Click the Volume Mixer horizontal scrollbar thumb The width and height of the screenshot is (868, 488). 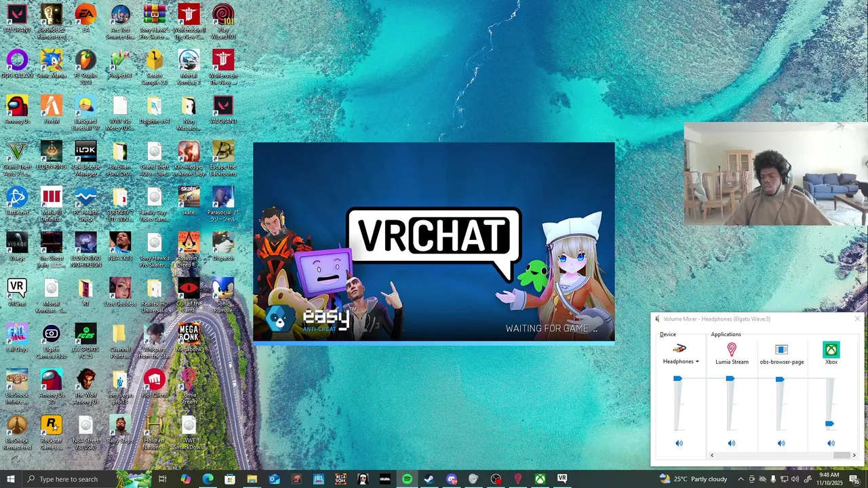pos(842,455)
